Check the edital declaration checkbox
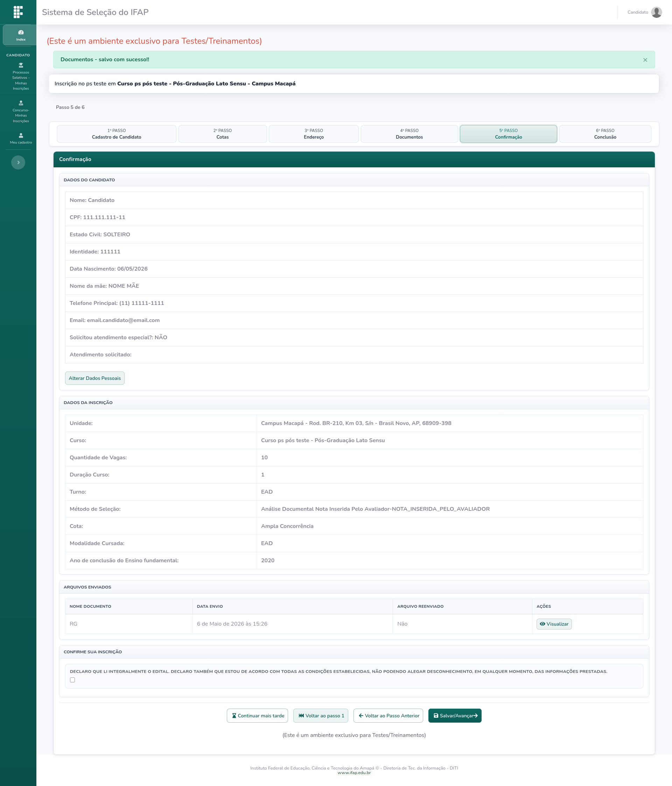 (x=72, y=680)
